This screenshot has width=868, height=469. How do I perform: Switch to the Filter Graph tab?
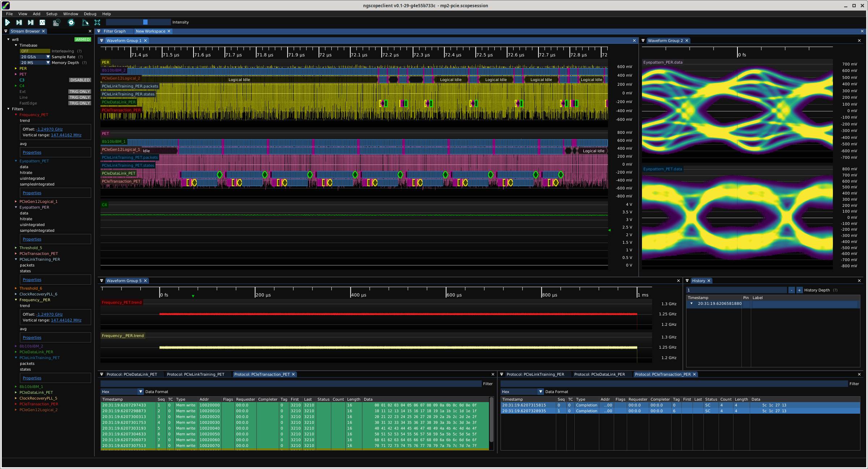114,31
